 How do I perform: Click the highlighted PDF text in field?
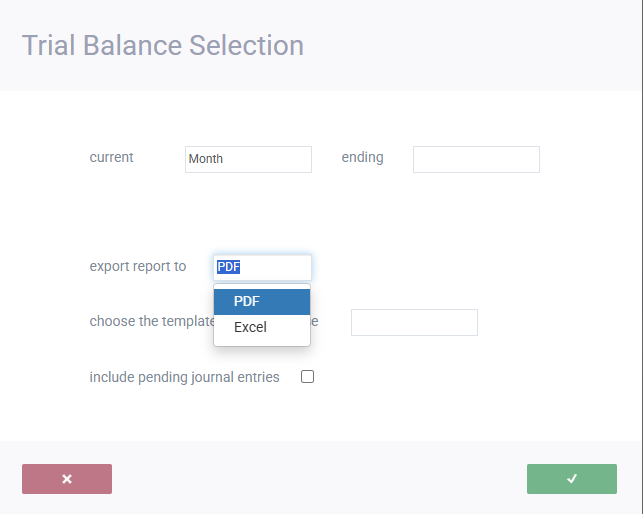tap(228, 267)
